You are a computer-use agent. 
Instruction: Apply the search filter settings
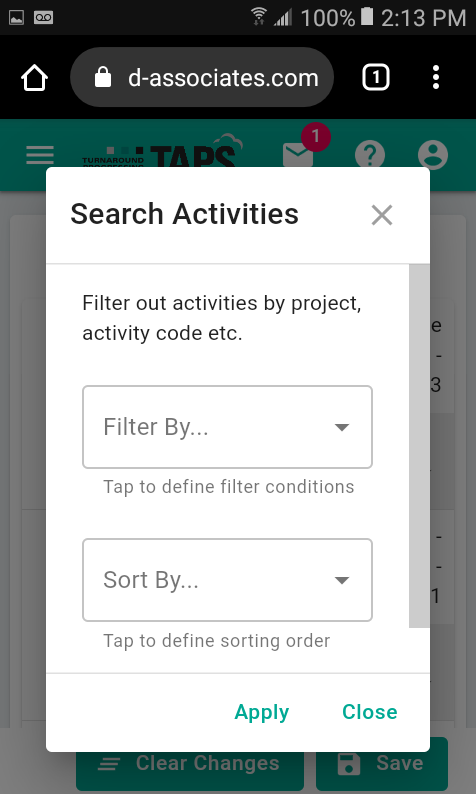tap(262, 712)
